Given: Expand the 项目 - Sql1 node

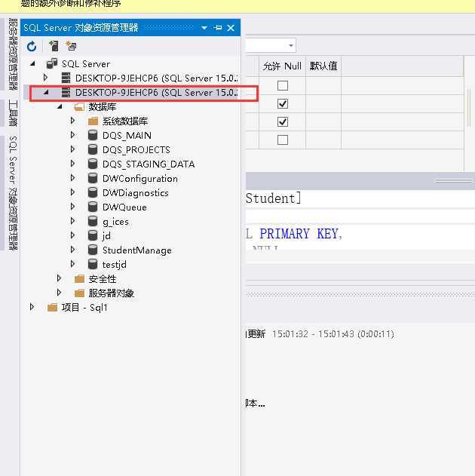Looking at the screenshot, I should point(32,306).
